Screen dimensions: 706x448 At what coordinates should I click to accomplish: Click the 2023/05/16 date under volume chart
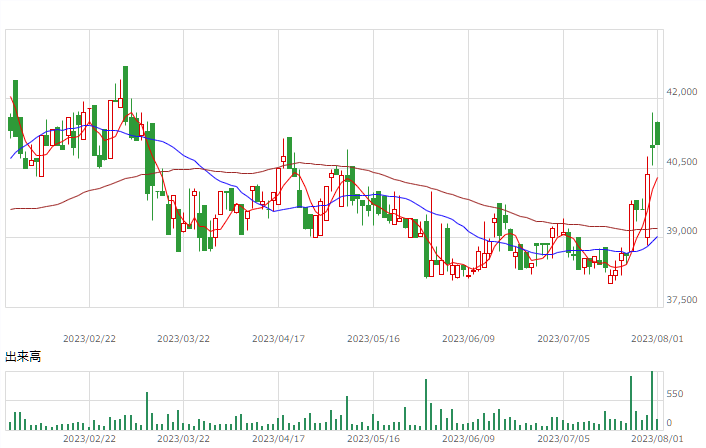click(373, 439)
